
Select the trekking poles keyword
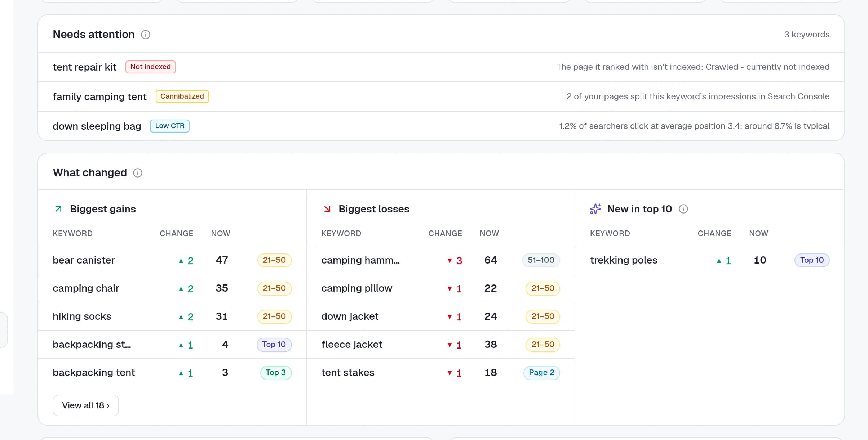click(x=624, y=260)
